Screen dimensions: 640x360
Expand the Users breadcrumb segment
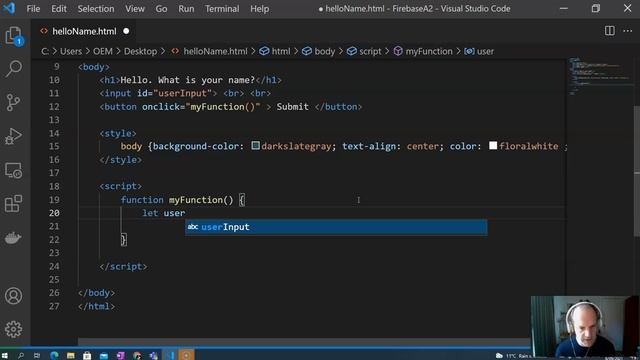71,51
